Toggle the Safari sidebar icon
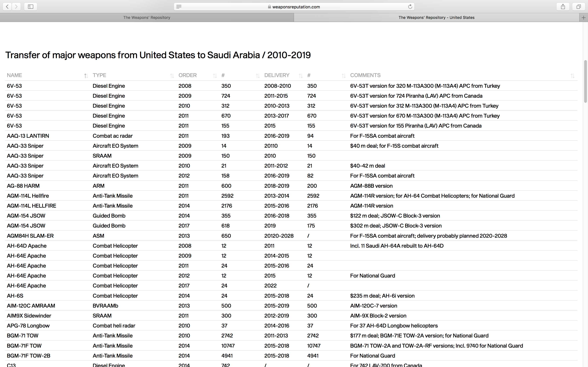Image resolution: width=588 pixels, height=367 pixels. 31,7
